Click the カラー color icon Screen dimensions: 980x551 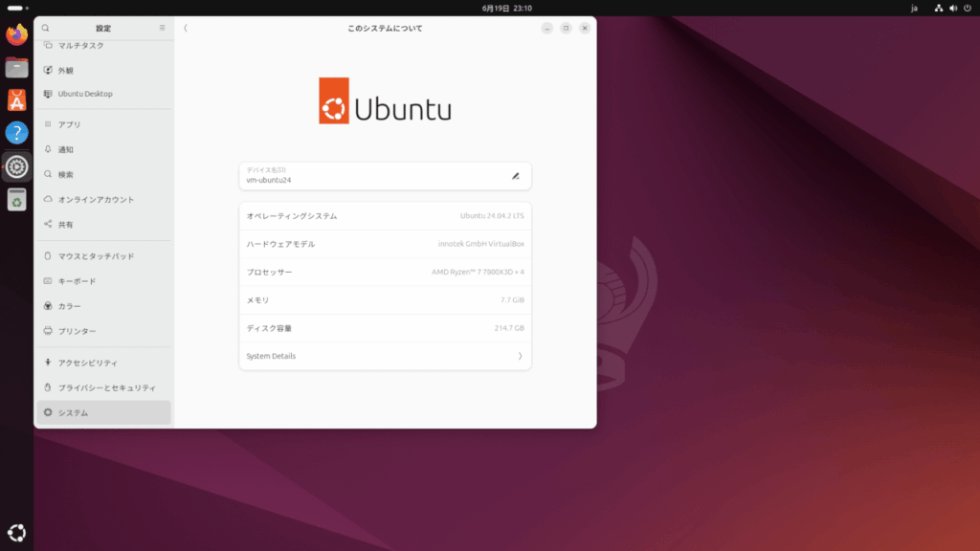click(x=48, y=306)
